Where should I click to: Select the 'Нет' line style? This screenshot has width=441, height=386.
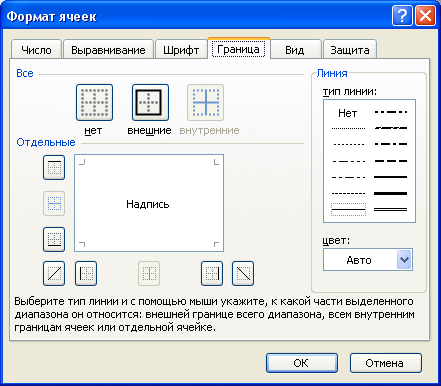point(348,113)
